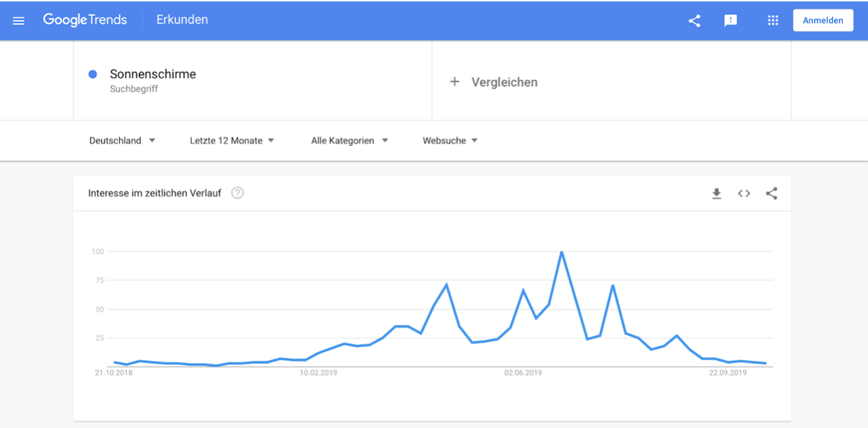Open the Websuche search type dropdown

(451, 140)
